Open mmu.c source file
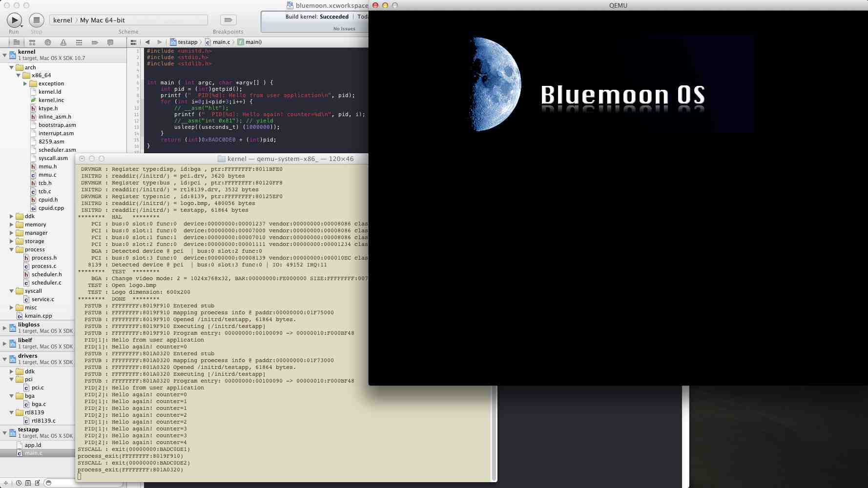 click(x=43, y=175)
